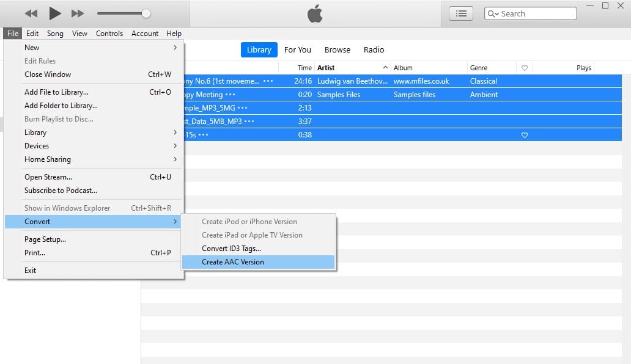This screenshot has width=631, height=364.
Task: Click the heart (love) column header
Action: coord(525,68)
